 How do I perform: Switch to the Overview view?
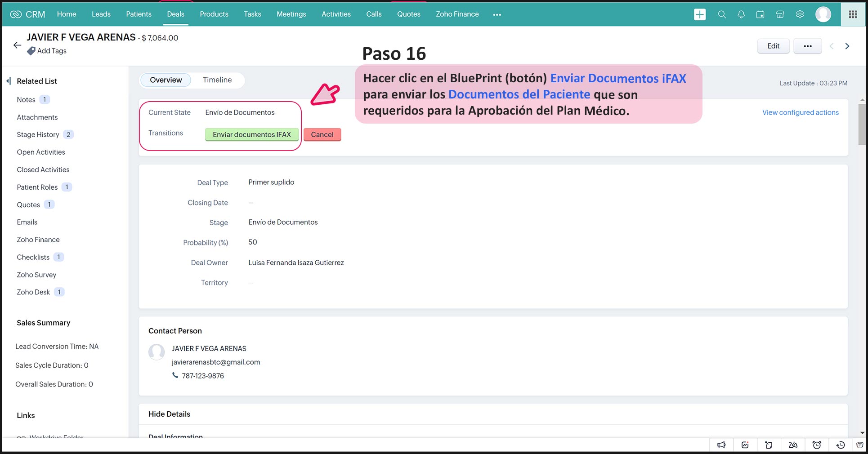coord(166,80)
